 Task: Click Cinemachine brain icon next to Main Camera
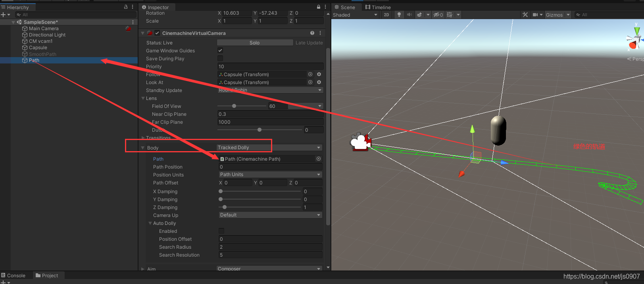click(x=128, y=29)
